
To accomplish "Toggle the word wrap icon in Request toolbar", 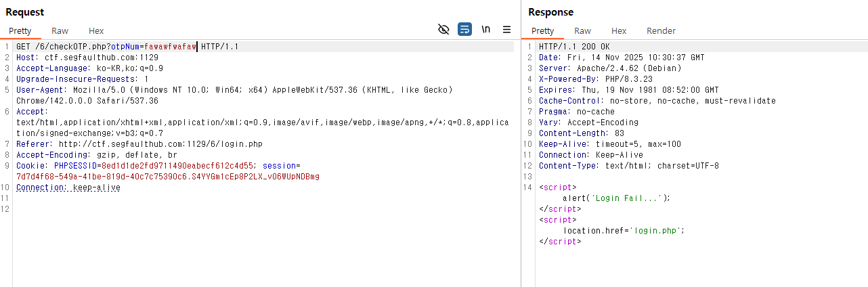I will (464, 29).
